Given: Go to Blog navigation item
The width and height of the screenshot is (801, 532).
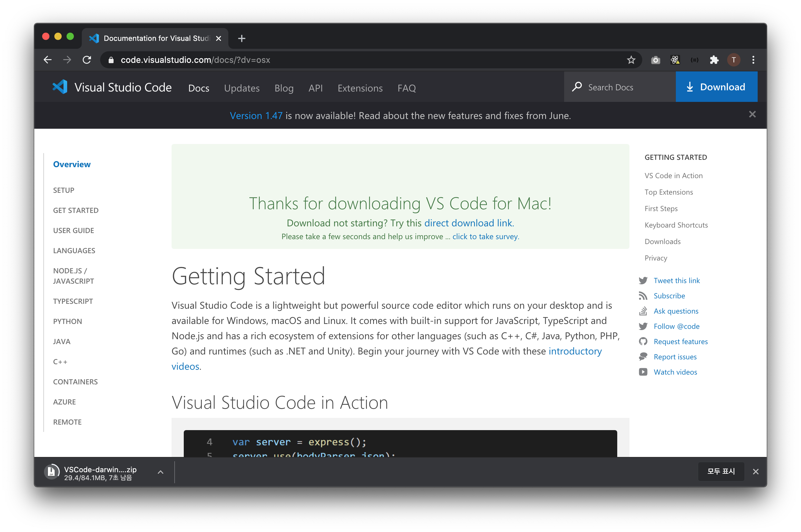Looking at the screenshot, I should [x=284, y=88].
